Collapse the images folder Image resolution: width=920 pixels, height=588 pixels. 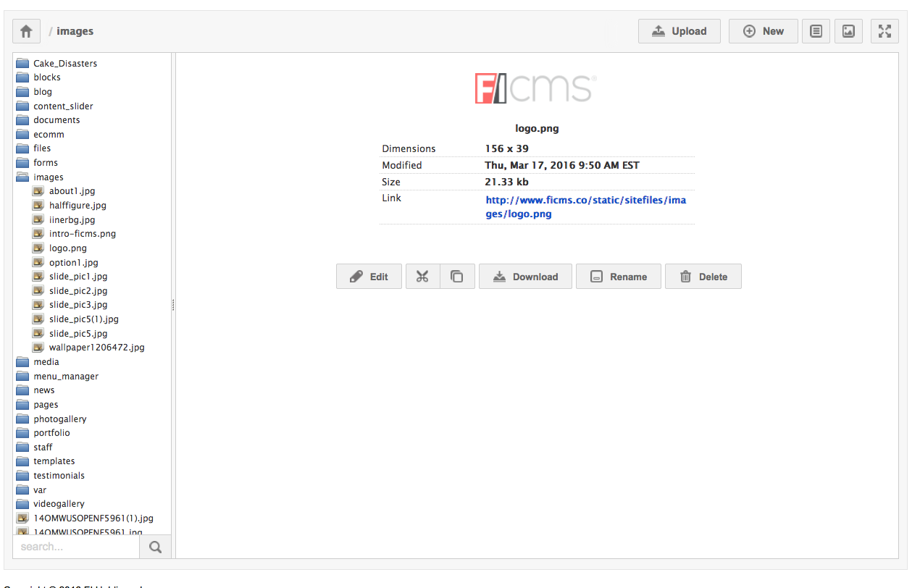click(x=22, y=177)
